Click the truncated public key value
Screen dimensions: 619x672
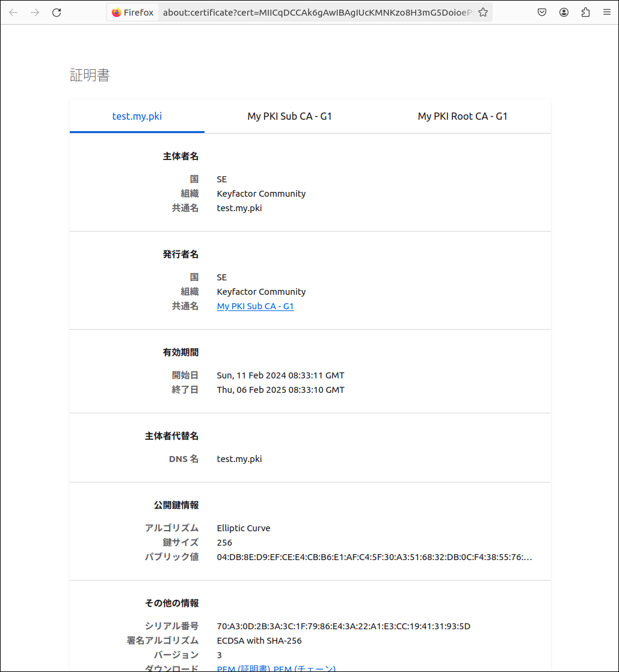(374, 557)
